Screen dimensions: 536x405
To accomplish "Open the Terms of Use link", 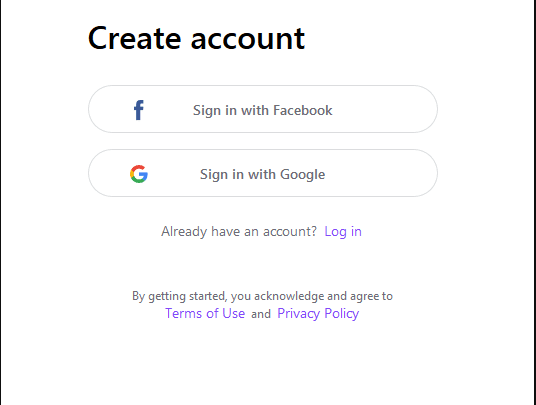I will click(205, 313).
